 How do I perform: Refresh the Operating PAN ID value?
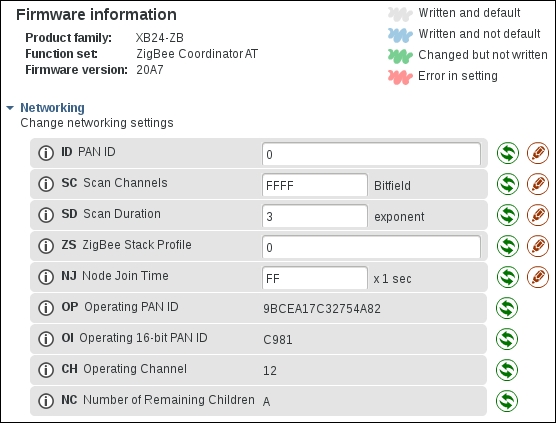click(x=507, y=308)
